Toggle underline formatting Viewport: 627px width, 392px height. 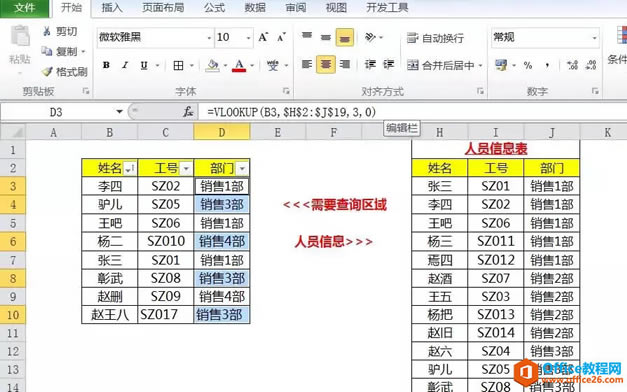[x=144, y=65]
